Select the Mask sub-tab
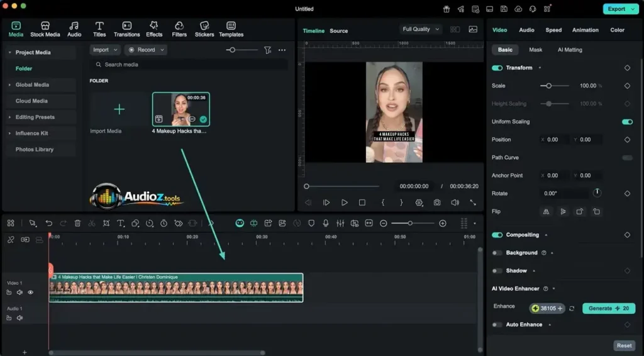This screenshot has width=644, height=356. tap(535, 50)
